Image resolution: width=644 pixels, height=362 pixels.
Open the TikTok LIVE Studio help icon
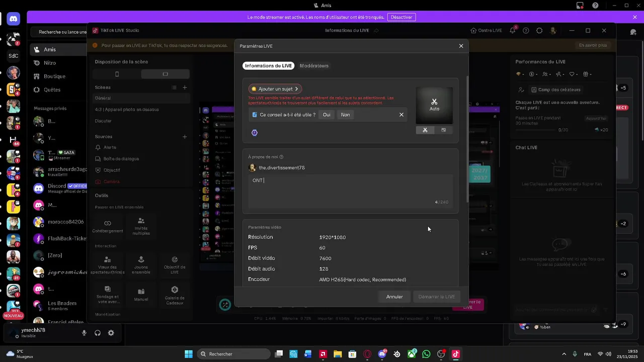click(526, 31)
